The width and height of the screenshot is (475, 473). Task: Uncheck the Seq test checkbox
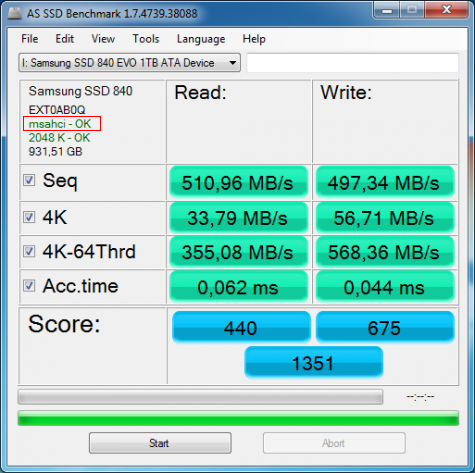(29, 180)
